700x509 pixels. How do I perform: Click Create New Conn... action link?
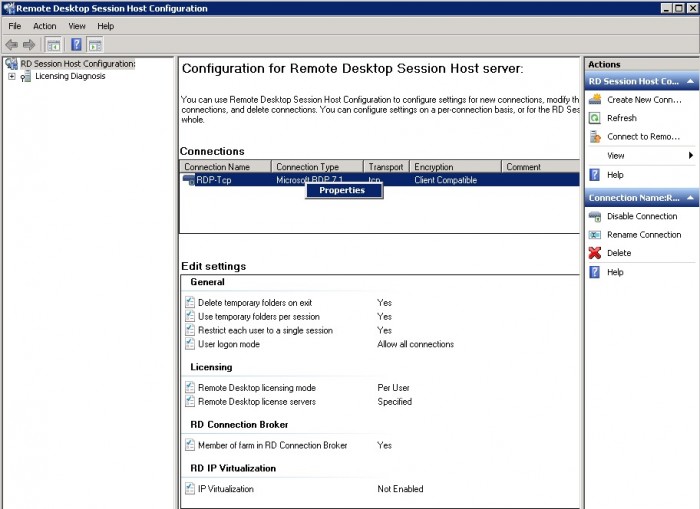644,100
